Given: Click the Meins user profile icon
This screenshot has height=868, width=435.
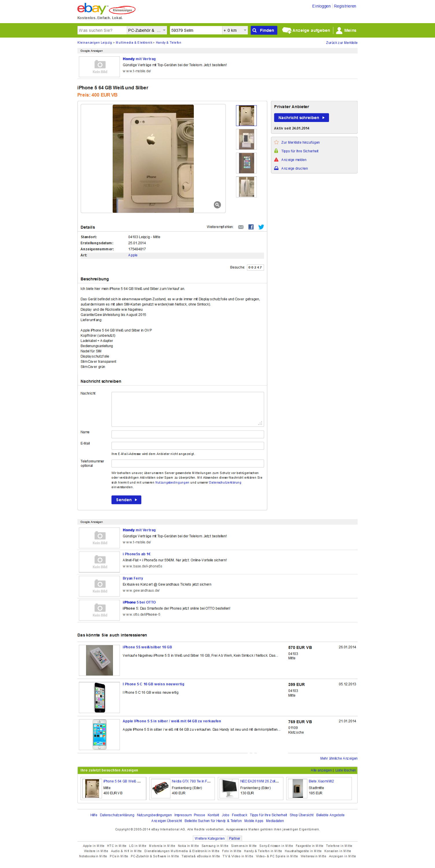Looking at the screenshot, I should pos(339,30).
